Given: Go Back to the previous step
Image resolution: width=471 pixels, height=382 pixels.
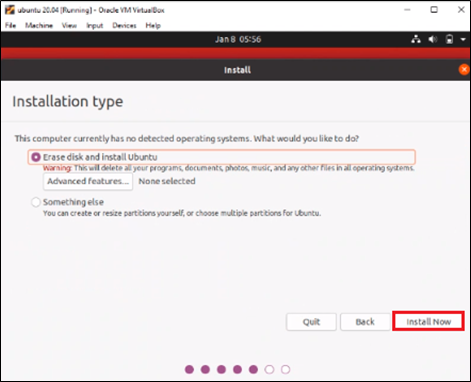Looking at the screenshot, I should coord(365,322).
